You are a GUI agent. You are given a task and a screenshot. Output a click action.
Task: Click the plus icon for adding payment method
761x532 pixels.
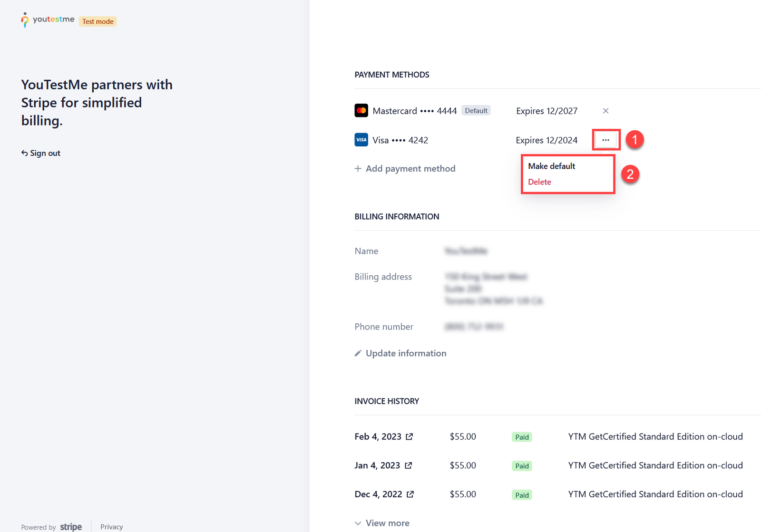pos(358,169)
